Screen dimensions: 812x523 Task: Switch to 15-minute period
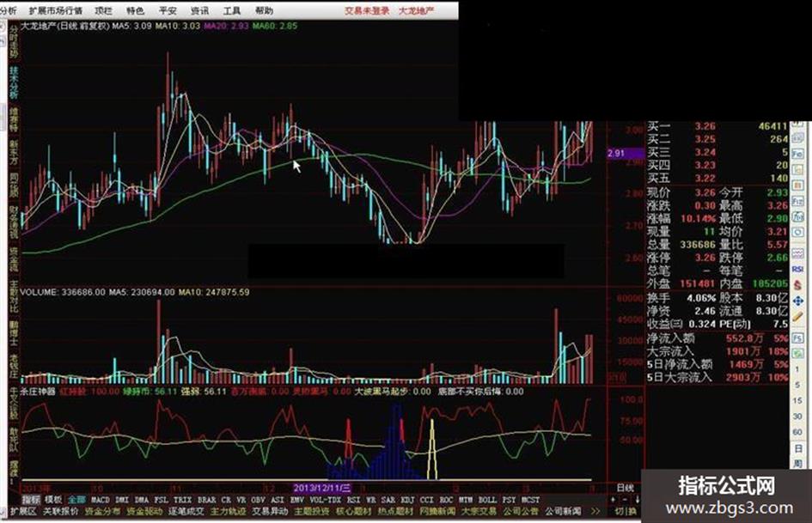(x=797, y=400)
